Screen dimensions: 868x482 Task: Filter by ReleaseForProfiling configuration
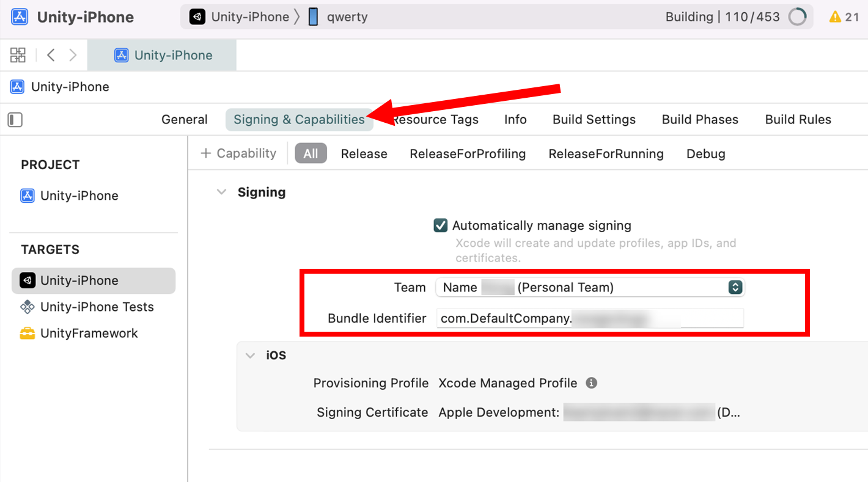[x=468, y=154]
